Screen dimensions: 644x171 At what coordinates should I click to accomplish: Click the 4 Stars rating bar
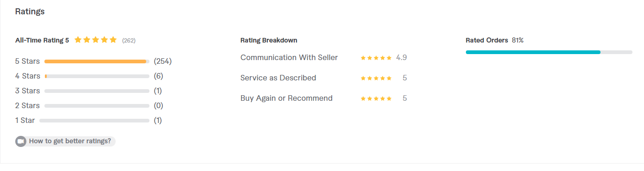pyautogui.click(x=97, y=76)
